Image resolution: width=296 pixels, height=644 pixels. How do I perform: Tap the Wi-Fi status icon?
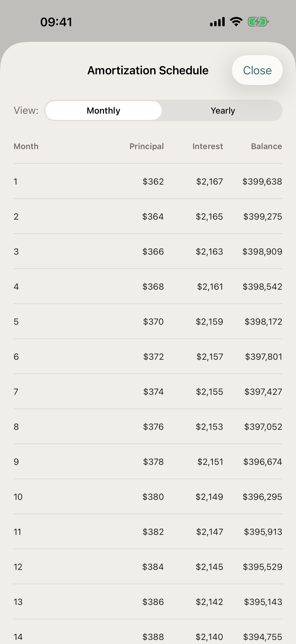236,22
